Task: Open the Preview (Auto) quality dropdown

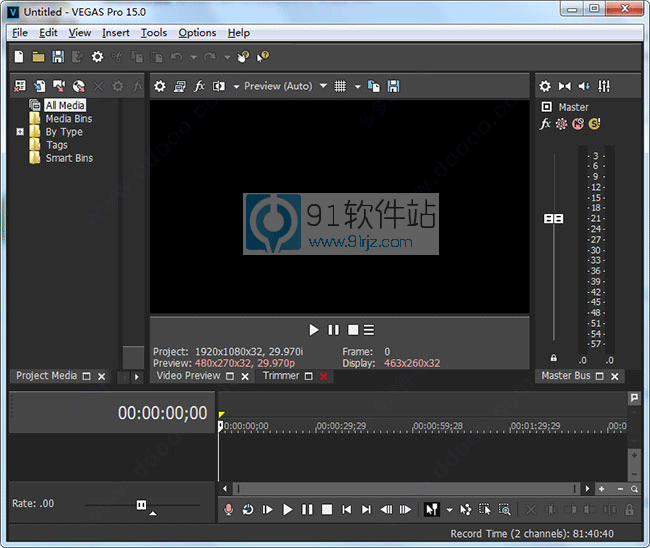Action: pyautogui.click(x=279, y=86)
